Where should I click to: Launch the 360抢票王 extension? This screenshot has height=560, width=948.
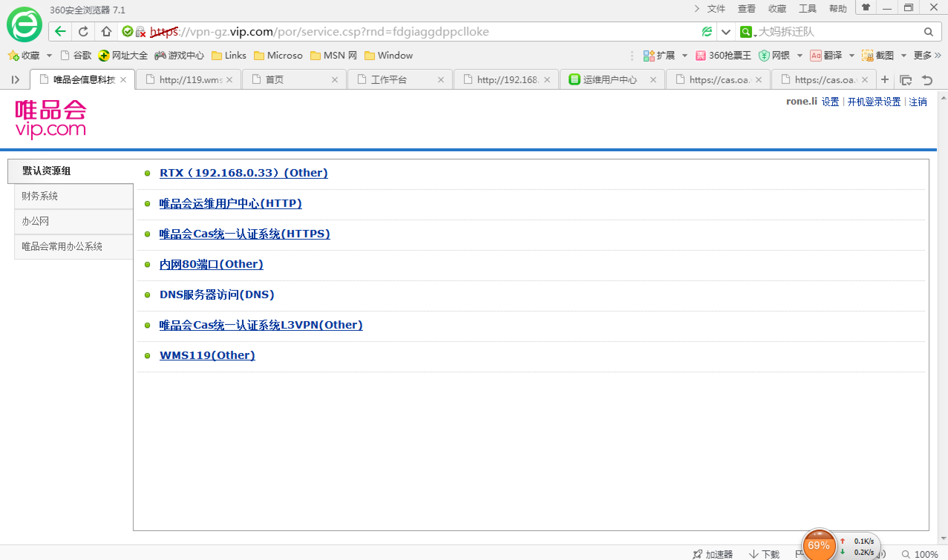(x=723, y=56)
